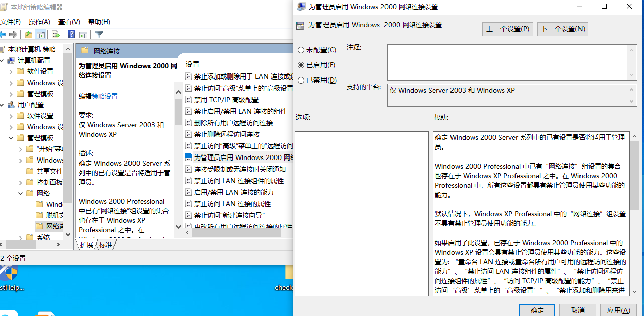The height and width of the screenshot is (316, 644).
Task: Click the folder icon for 共享文件 in tree
Action: click(x=30, y=171)
